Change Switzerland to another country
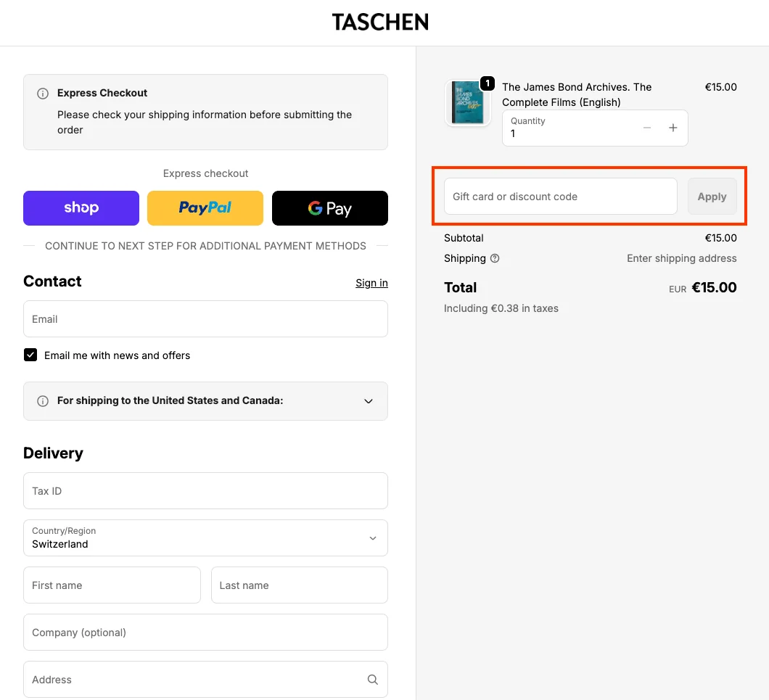Image resolution: width=769 pixels, height=700 pixels. click(205, 538)
